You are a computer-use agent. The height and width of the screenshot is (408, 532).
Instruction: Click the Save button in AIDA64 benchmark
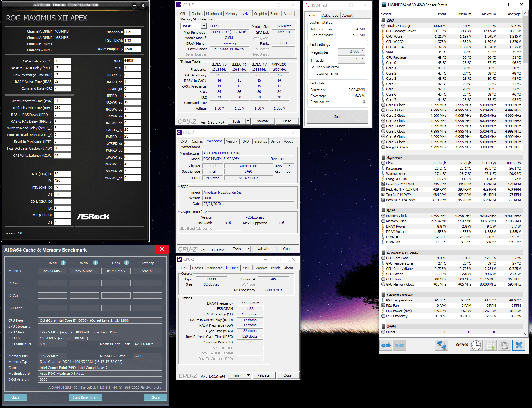click(16, 397)
